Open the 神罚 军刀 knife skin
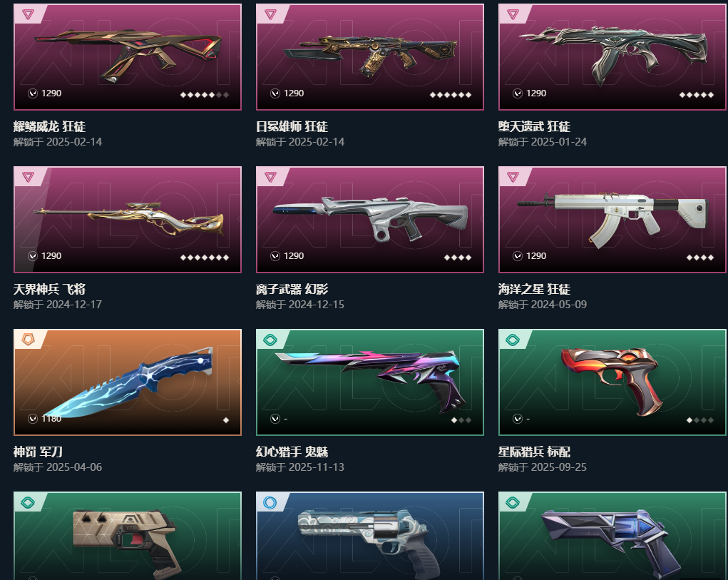 [x=128, y=382]
